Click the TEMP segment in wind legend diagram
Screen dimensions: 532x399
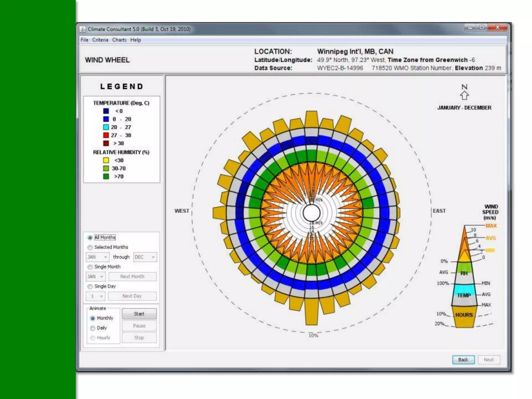point(464,295)
